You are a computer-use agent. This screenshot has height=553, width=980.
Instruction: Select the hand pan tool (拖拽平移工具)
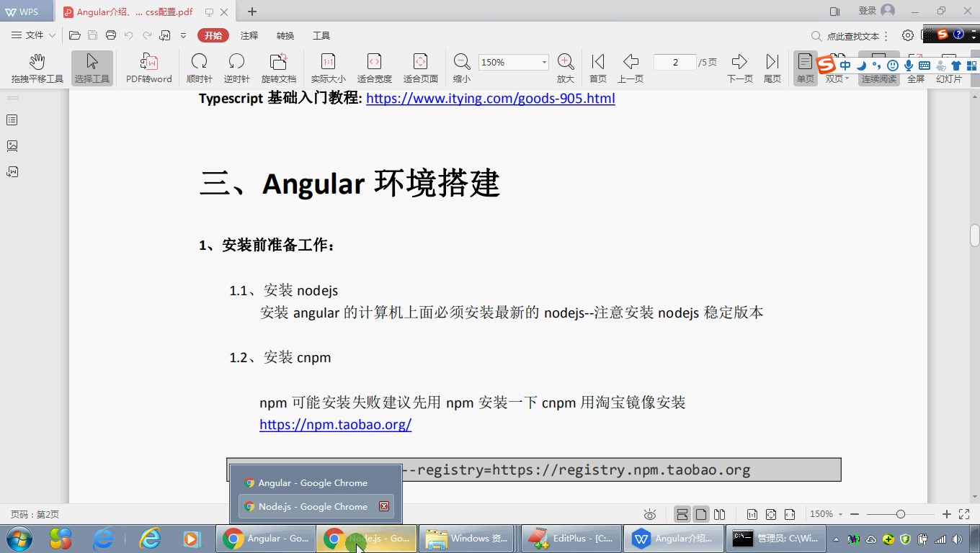click(37, 68)
